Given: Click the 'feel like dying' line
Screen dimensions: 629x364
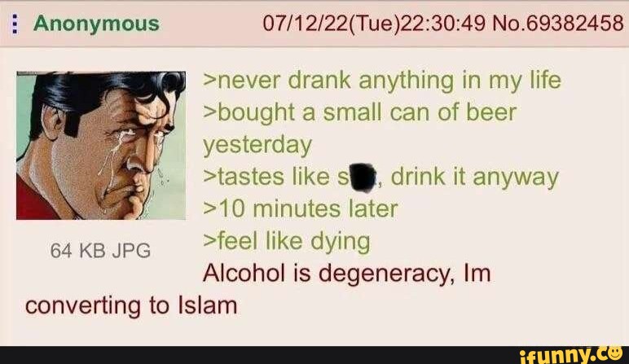Looking at the screenshot, I should (287, 242).
